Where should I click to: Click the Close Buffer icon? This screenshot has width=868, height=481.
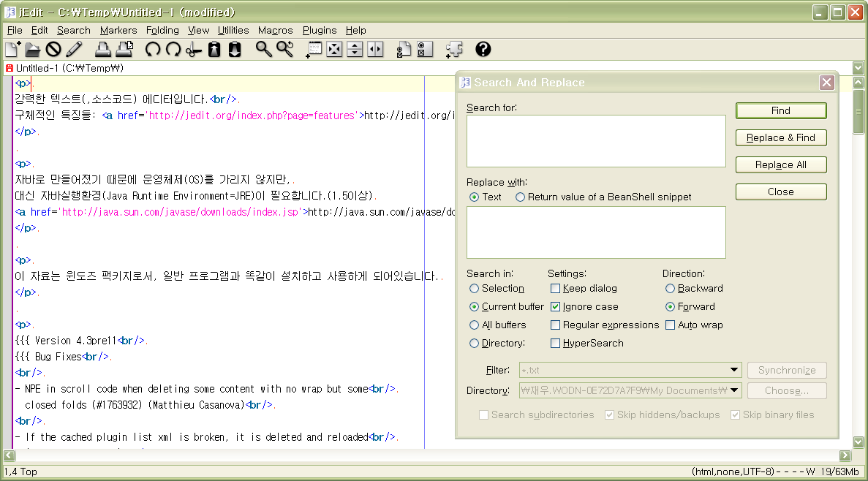coord(53,49)
